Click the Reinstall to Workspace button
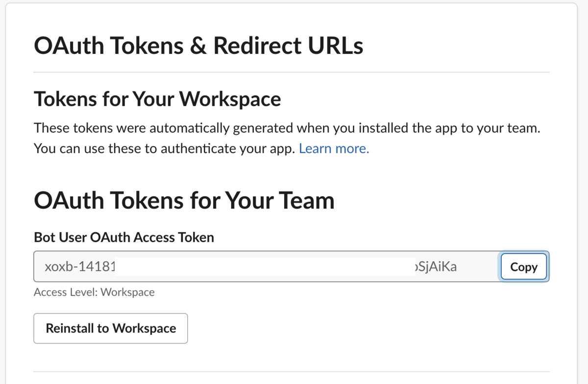The height and width of the screenshot is (384, 588). (111, 328)
